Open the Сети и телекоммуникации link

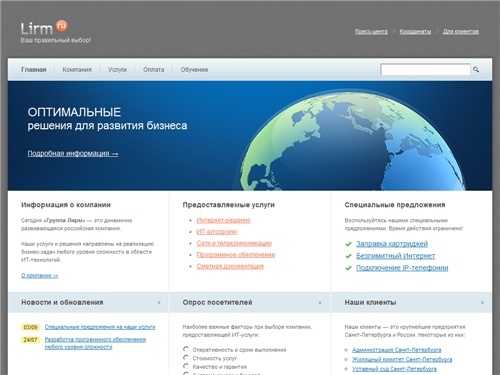click(x=234, y=243)
